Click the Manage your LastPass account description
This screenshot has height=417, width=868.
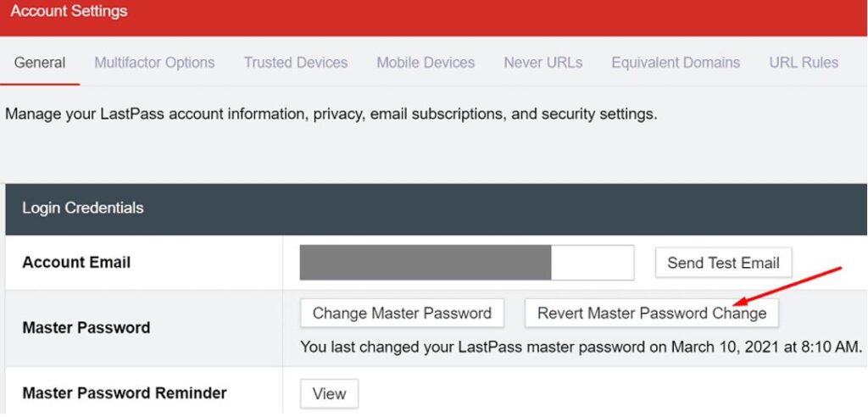[331, 115]
